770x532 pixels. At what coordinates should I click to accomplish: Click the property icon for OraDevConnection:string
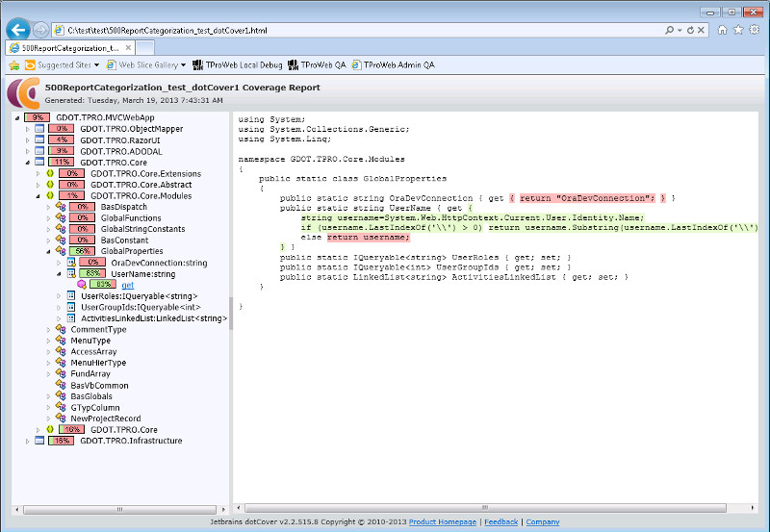pyautogui.click(x=71, y=262)
